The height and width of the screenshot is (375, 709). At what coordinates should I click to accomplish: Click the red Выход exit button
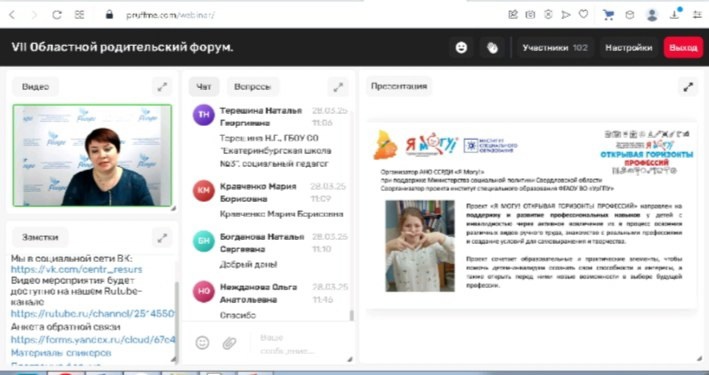click(x=683, y=47)
